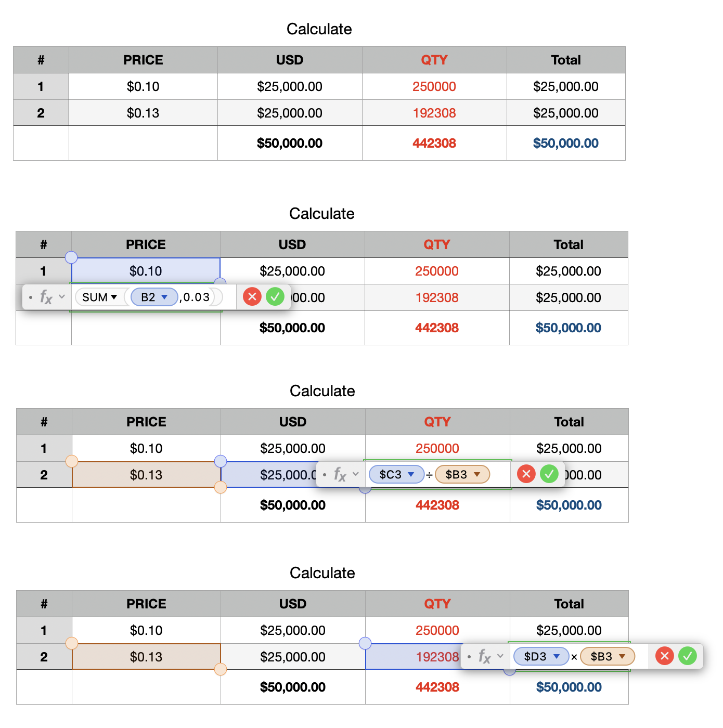Click the 0.03 value in SUM formula
This screenshot has width=723, height=728.
click(197, 297)
